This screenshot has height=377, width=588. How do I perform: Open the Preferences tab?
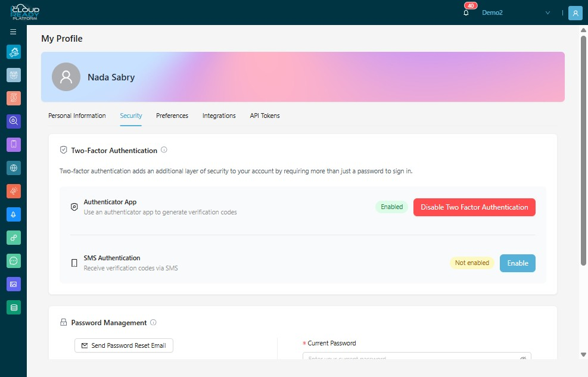pyautogui.click(x=172, y=116)
